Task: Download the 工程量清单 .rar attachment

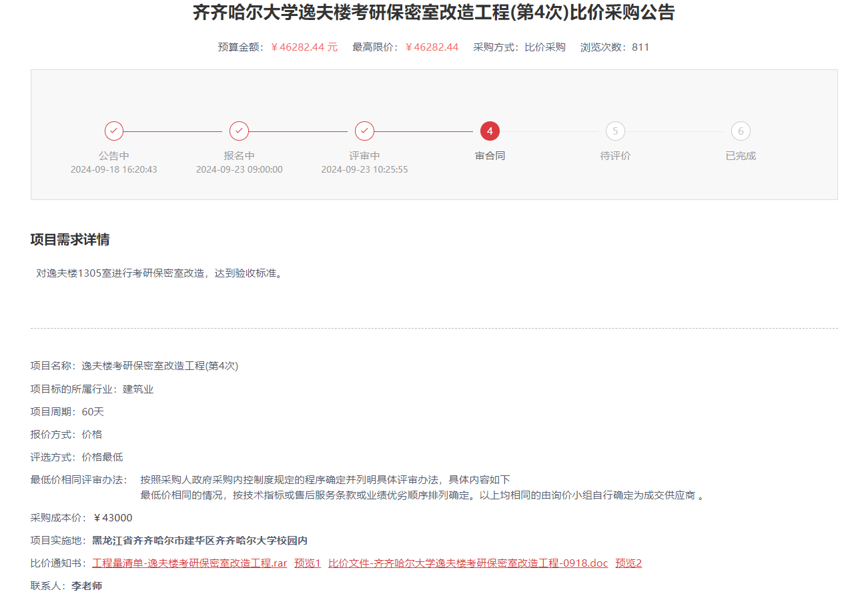Action: coord(189,563)
